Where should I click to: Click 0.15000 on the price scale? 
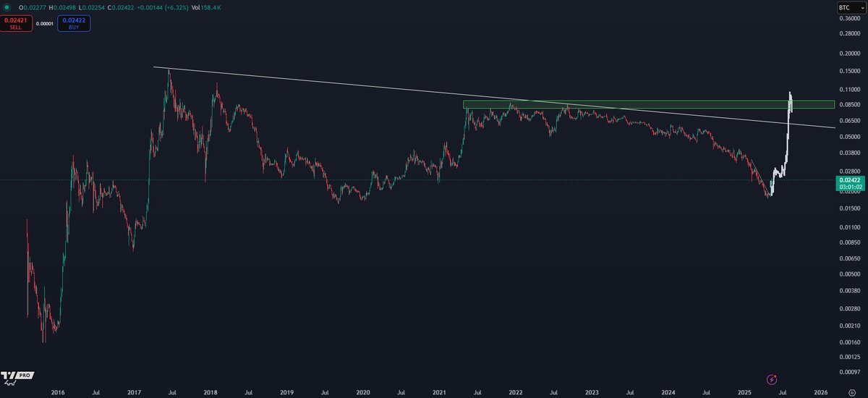coord(848,71)
